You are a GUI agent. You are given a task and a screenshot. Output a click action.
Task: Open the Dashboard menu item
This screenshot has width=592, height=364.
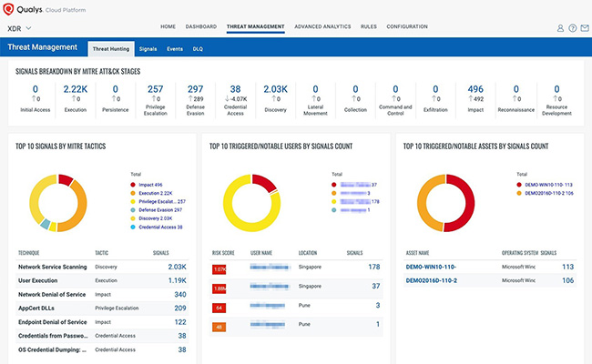tap(200, 27)
